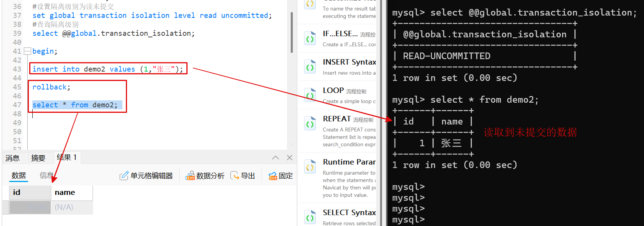Collapse the begin block fold marker
The height and width of the screenshot is (226, 644).
click(27, 51)
